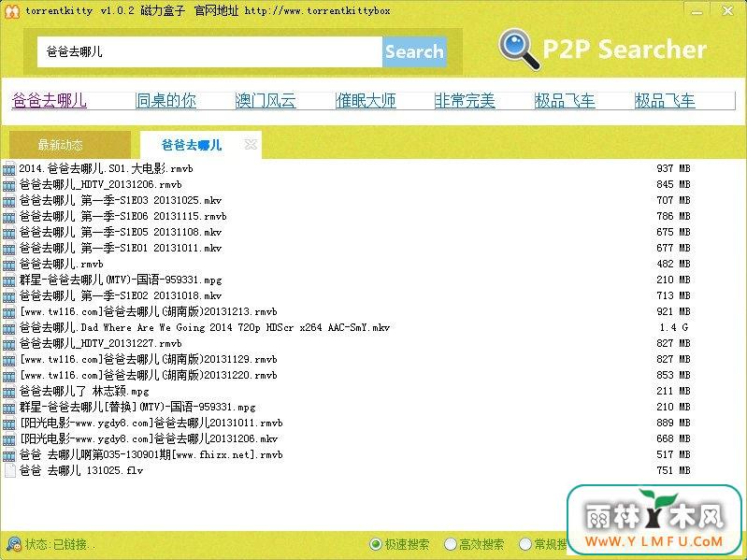
Task: Open the 催眠大师 hot keyword link
Action: (x=366, y=100)
